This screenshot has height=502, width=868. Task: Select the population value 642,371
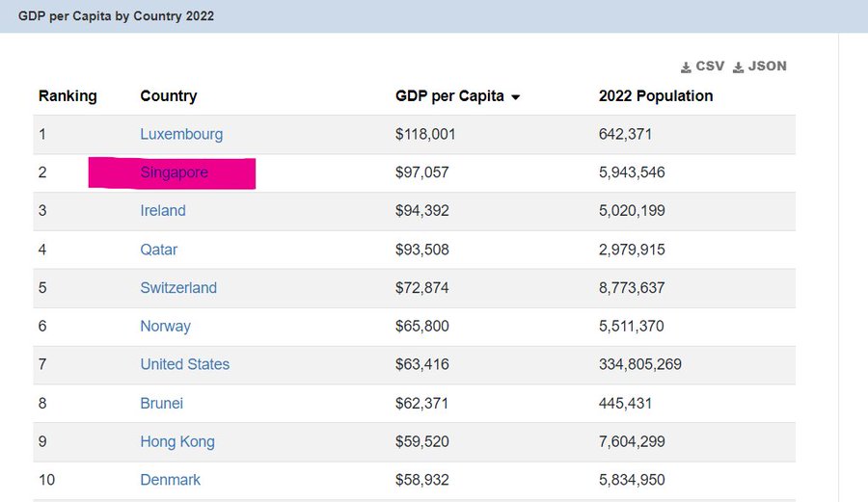[625, 134]
